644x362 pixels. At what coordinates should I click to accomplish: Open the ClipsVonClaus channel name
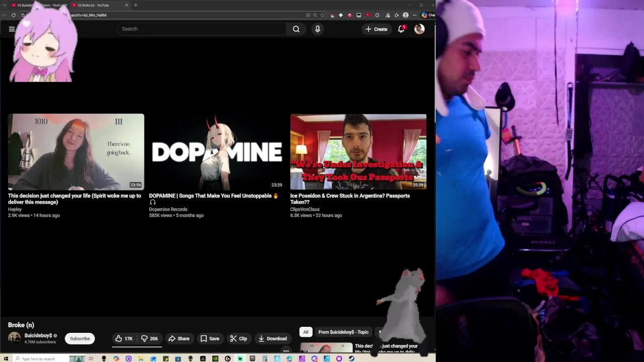[305, 209]
